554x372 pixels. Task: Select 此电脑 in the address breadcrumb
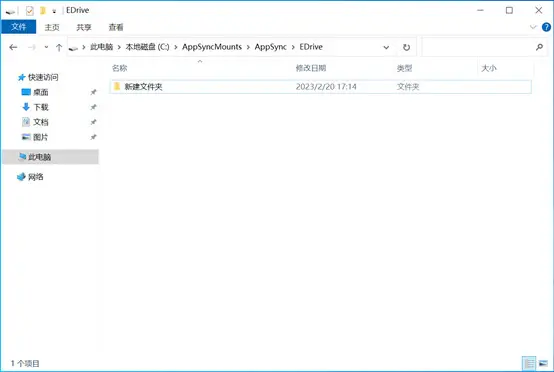pyautogui.click(x=101, y=47)
